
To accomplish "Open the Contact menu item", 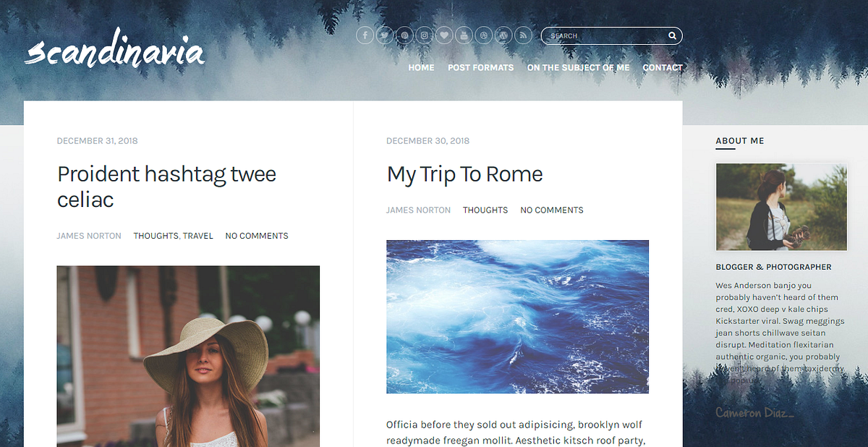I will pyautogui.click(x=663, y=67).
